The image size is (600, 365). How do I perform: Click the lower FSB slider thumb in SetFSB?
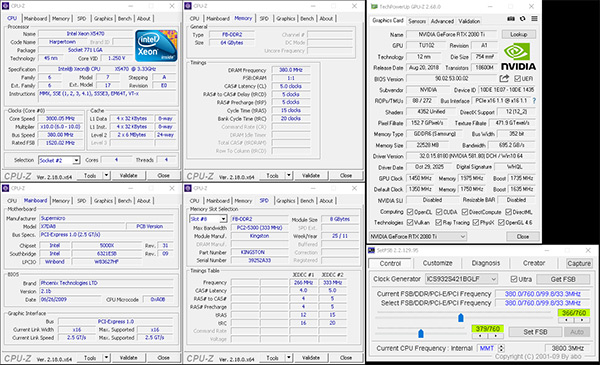tap(421, 334)
